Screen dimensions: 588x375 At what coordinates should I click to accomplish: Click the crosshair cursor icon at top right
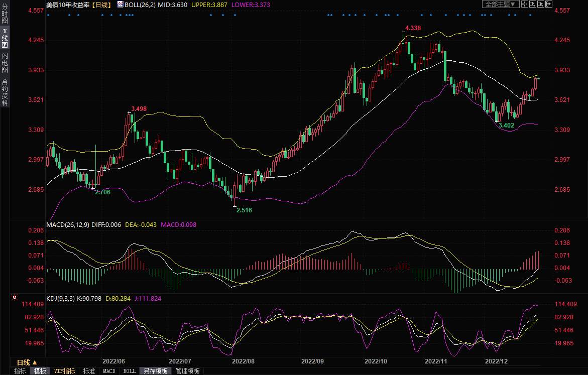524,4
